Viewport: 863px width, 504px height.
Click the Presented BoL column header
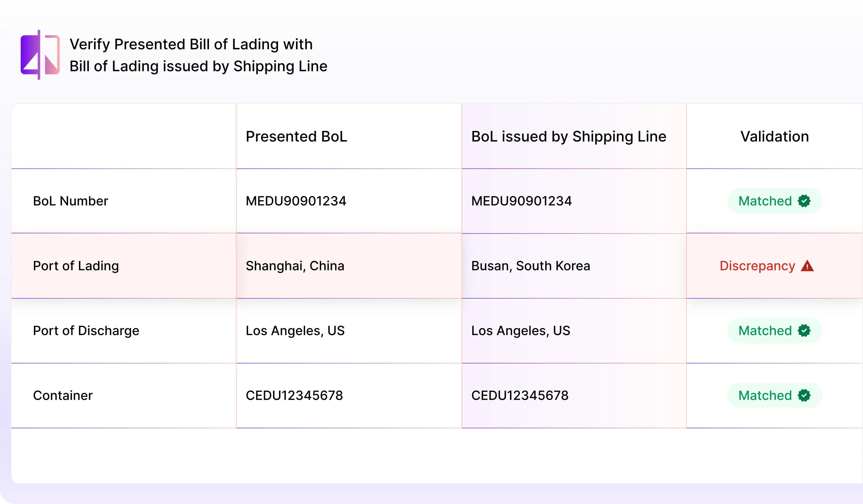point(296,137)
